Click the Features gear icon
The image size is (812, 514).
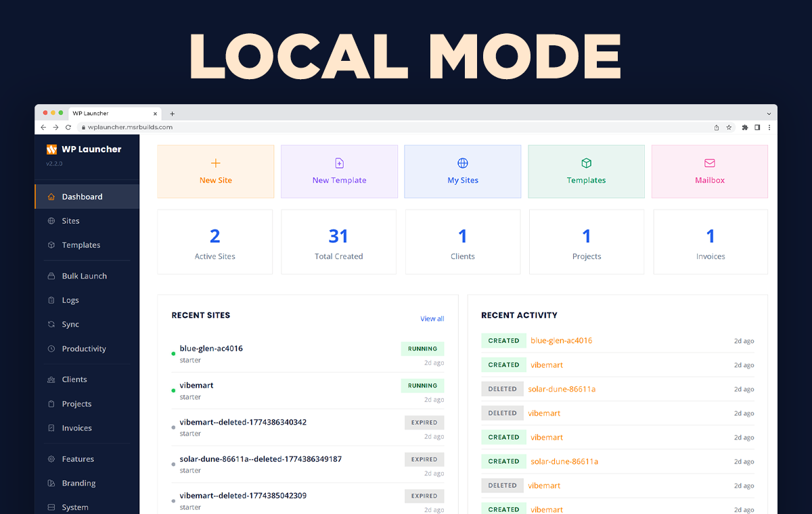[x=51, y=459]
